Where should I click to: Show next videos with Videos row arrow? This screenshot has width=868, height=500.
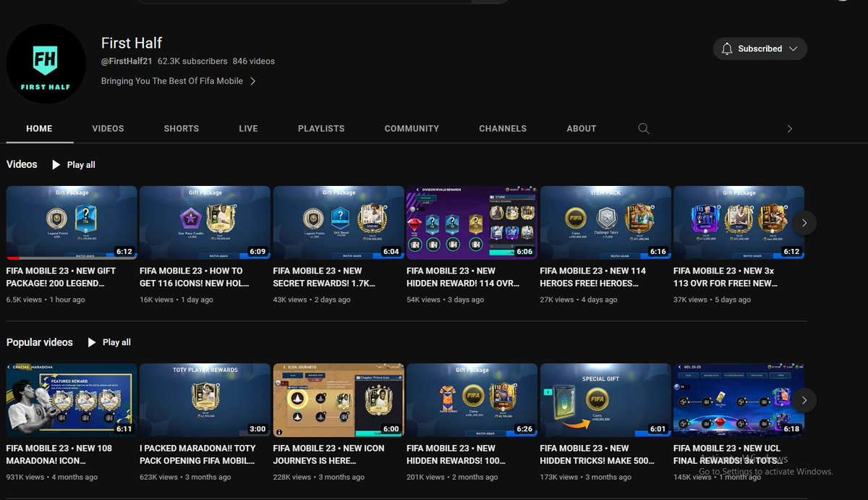(804, 223)
